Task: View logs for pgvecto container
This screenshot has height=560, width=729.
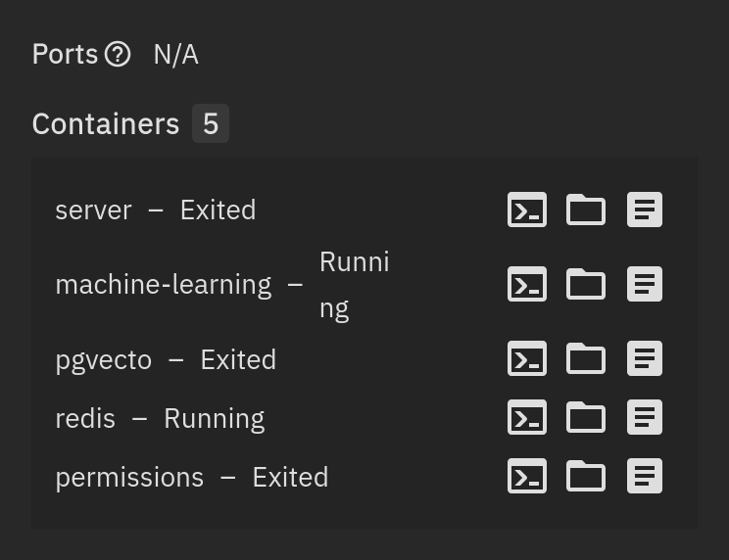Action: tap(645, 359)
